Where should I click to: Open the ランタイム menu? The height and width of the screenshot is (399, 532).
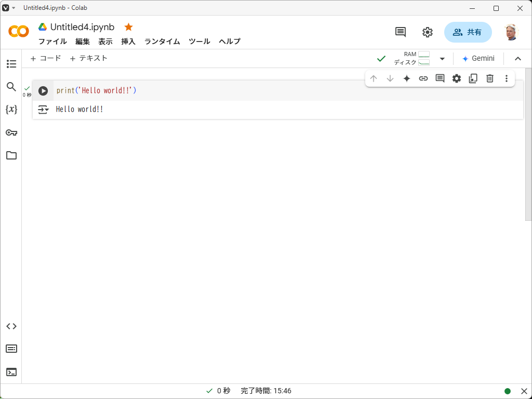pos(162,42)
